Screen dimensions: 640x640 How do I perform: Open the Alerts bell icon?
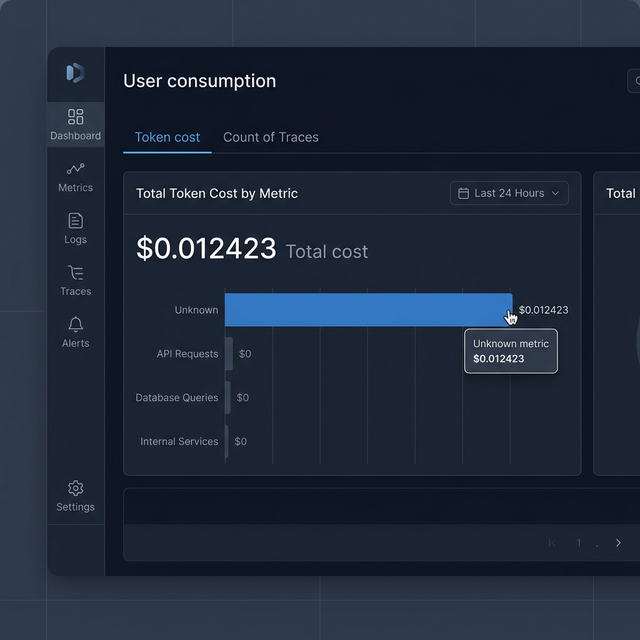[x=76, y=324]
